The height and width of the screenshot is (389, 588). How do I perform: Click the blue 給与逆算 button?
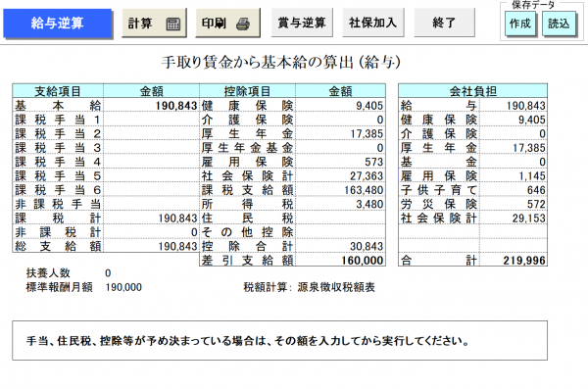pyautogui.click(x=58, y=24)
